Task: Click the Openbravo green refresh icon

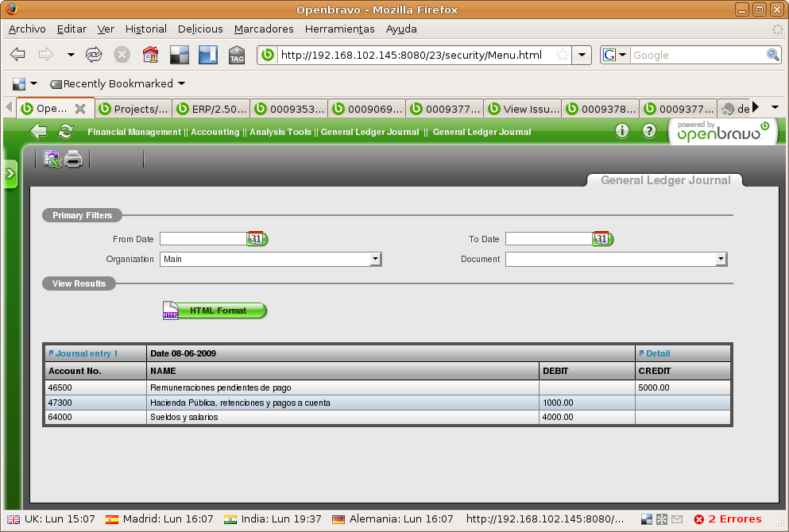Action: tap(65, 132)
